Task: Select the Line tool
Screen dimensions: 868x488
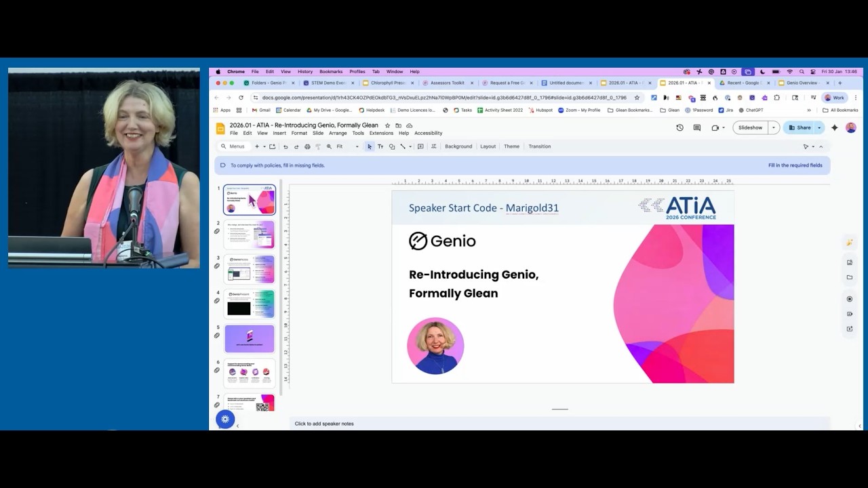Action: [402, 146]
